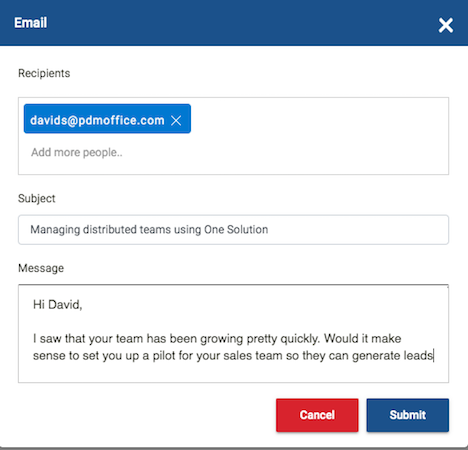Submit the email with the blue button
The image size is (468, 450).
point(408,415)
